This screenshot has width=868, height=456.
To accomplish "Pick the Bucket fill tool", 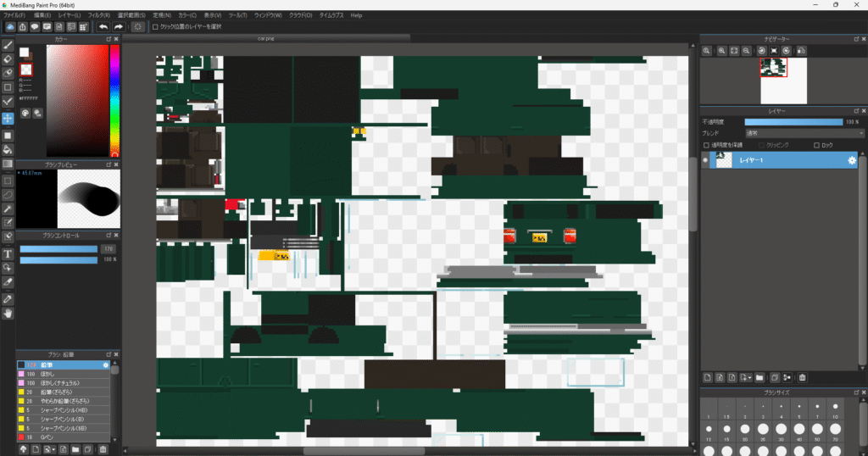I will (8, 149).
